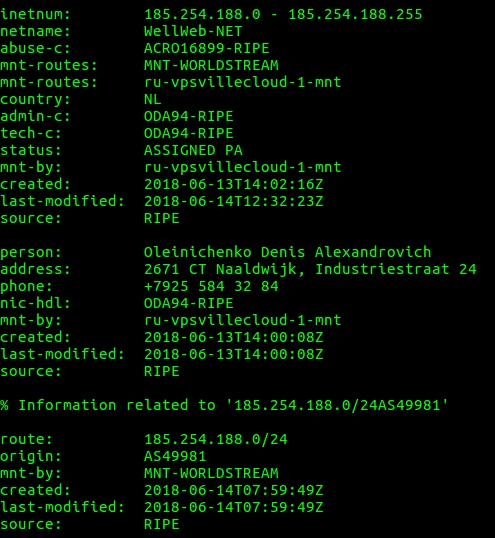495x538 pixels.
Task: Click the Information related to comment line
Action: [x=224, y=405]
